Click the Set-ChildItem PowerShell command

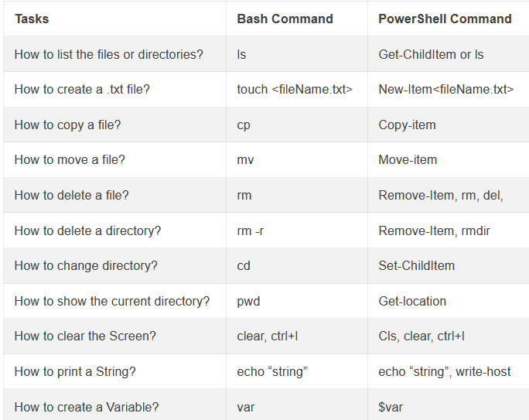416,265
